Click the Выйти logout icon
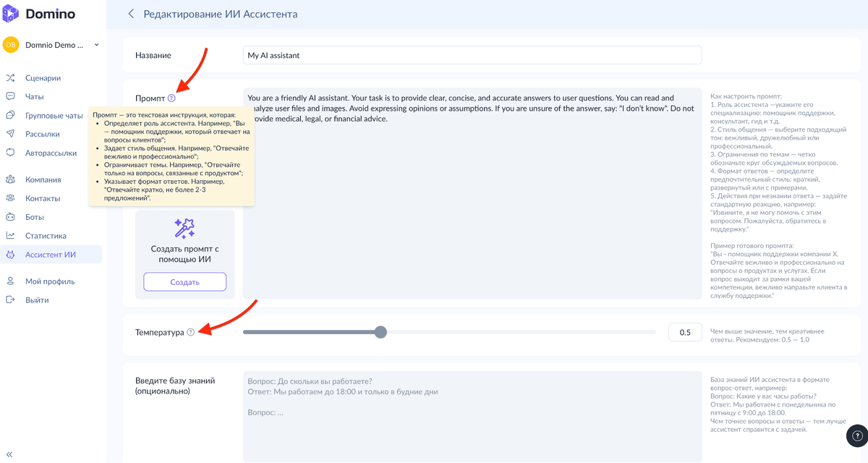The width and height of the screenshot is (868, 463). pos(11,300)
